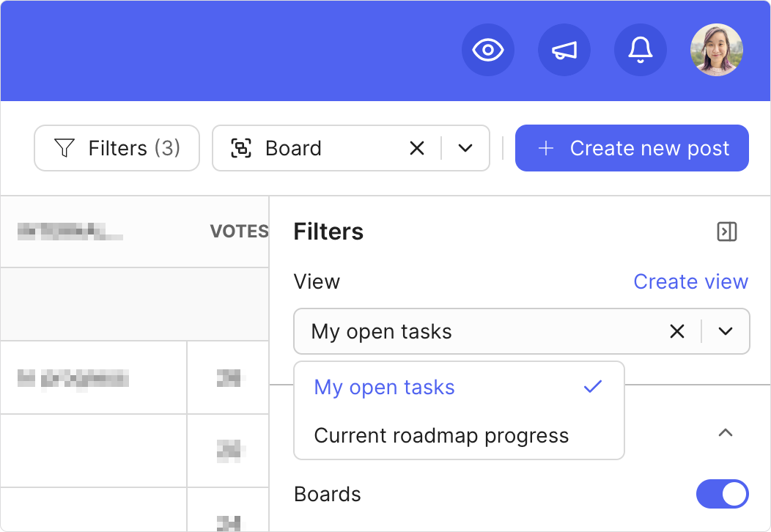Clear the Board selection with X
Image resolution: width=771 pixels, height=532 pixels.
tap(417, 148)
